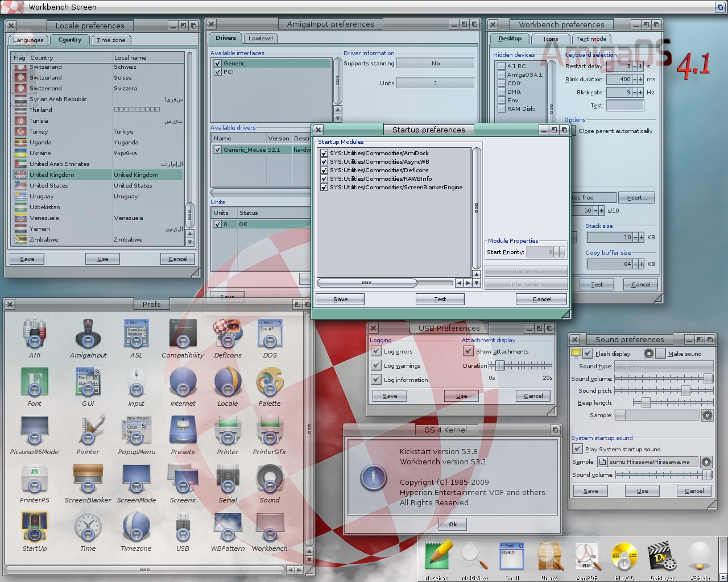
Task: Toggle Play System startup sound
Action: (577, 449)
